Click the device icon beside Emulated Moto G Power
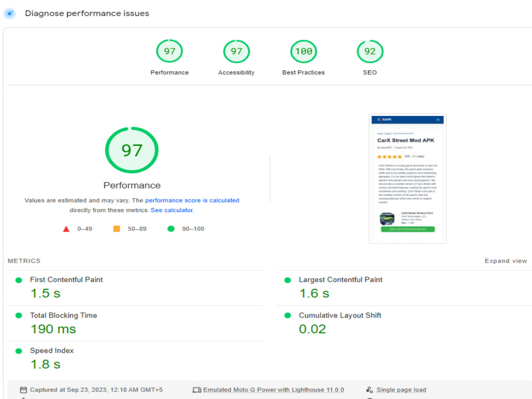Image resolution: width=532 pixels, height=399 pixels. tap(197, 390)
